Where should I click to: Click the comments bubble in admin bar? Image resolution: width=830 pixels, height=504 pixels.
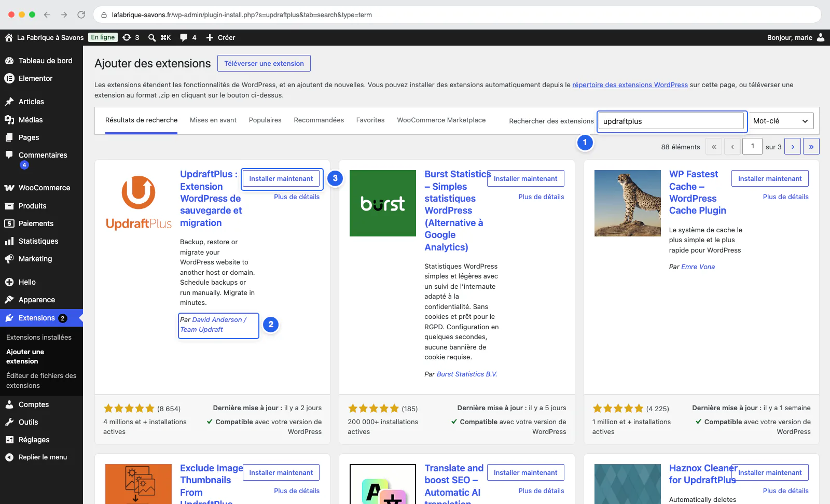point(184,37)
